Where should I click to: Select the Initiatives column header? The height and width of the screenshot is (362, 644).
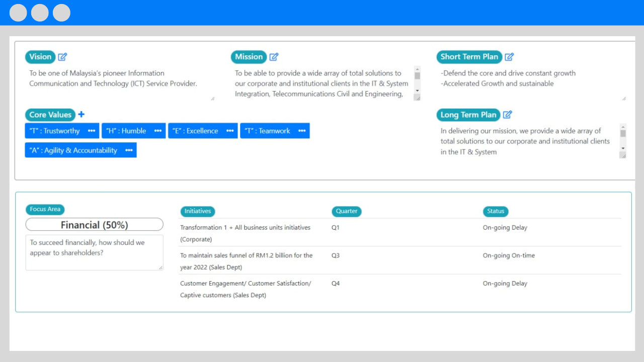click(x=197, y=211)
